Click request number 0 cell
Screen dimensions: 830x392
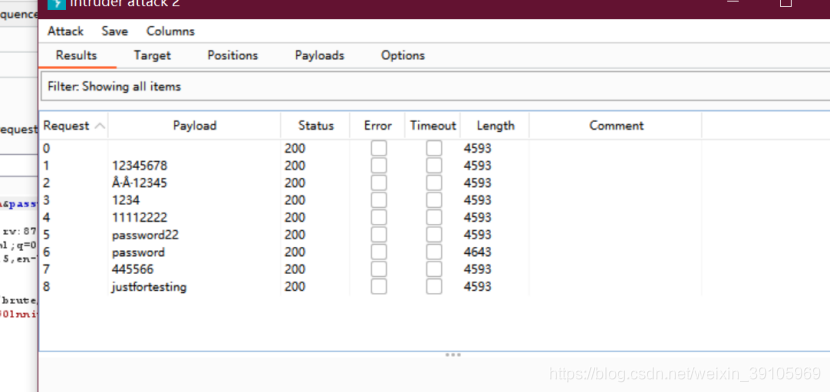(47, 148)
